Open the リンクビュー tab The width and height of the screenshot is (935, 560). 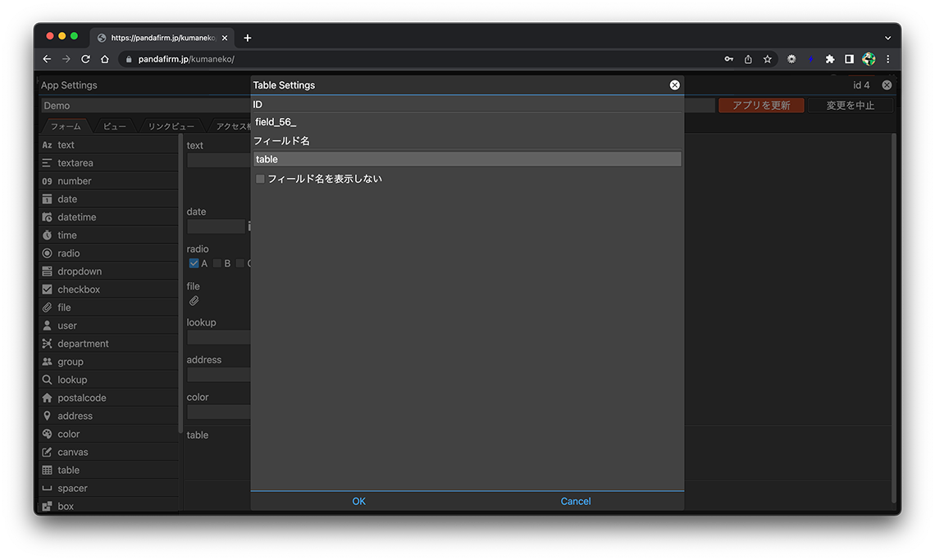(x=171, y=126)
